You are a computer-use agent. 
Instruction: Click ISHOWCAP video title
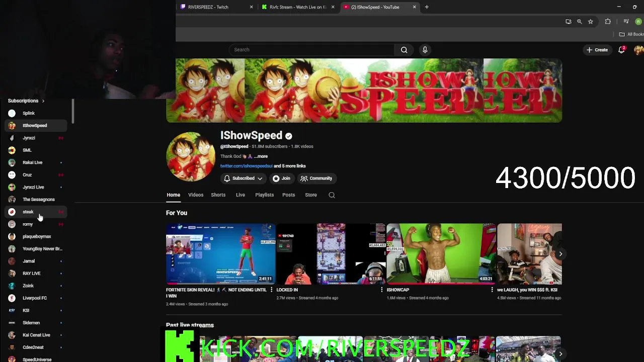398,290
